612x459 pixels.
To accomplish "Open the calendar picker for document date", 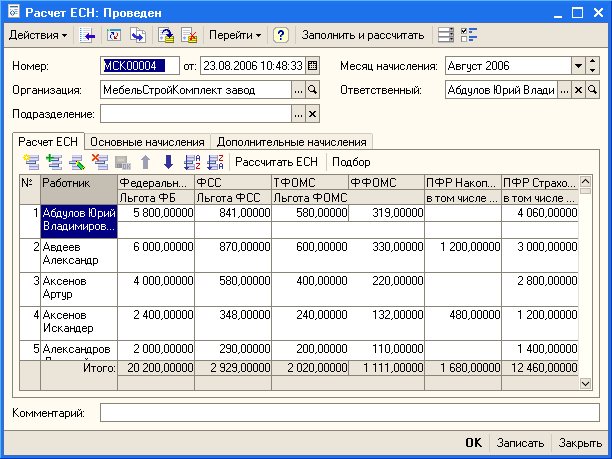I will click(312, 66).
